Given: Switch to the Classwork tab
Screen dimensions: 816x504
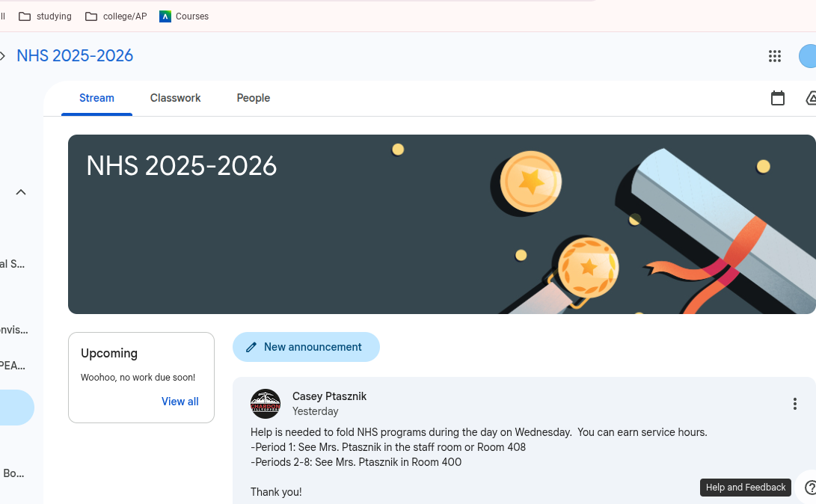Looking at the screenshot, I should [175, 98].
